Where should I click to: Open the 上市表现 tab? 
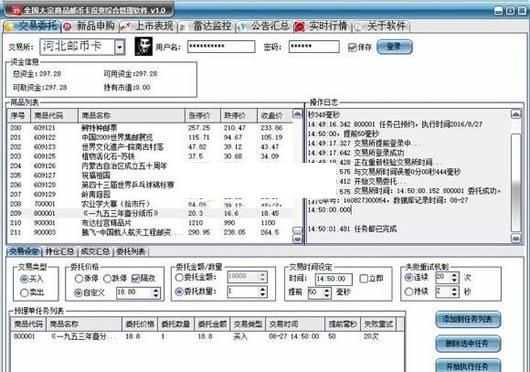click(148, 26)
